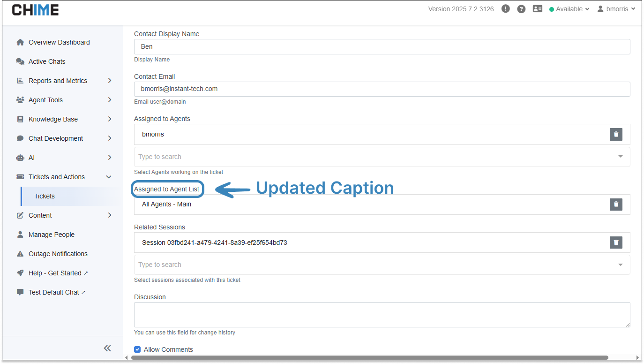Click the Session 03fbd241 row text
The image size is (644, 364).
click(x=215, y=243)
